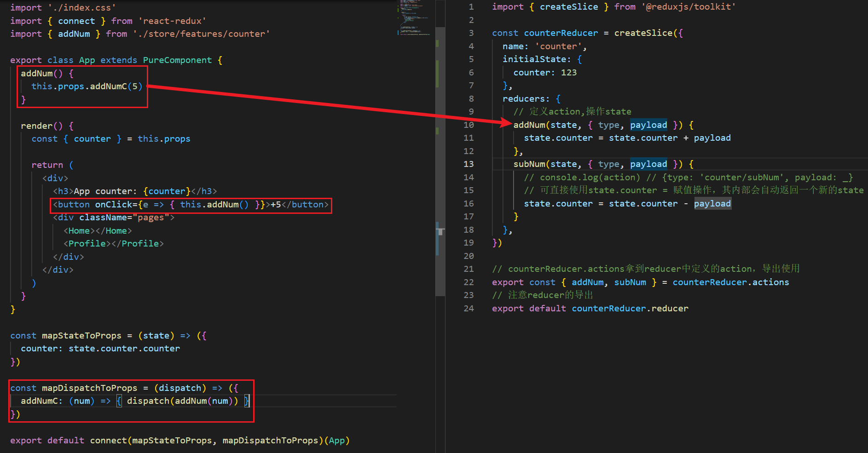Click the '<Home></Home>' JSX element
This screenshot has width=868, height=453.
[98, 231]
